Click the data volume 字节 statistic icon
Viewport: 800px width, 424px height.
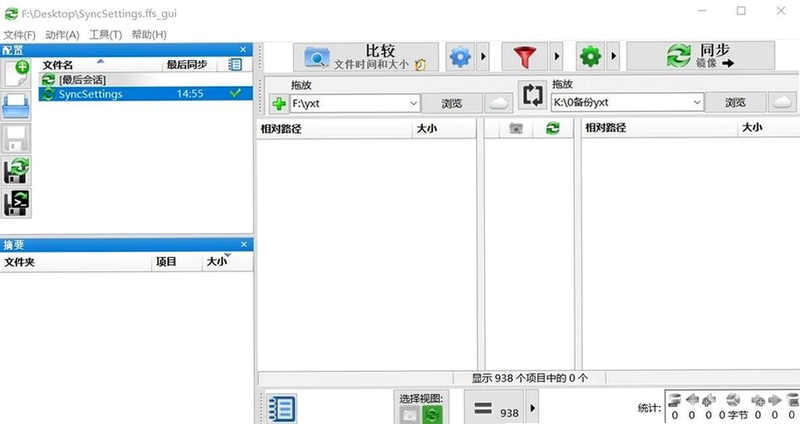733,400
